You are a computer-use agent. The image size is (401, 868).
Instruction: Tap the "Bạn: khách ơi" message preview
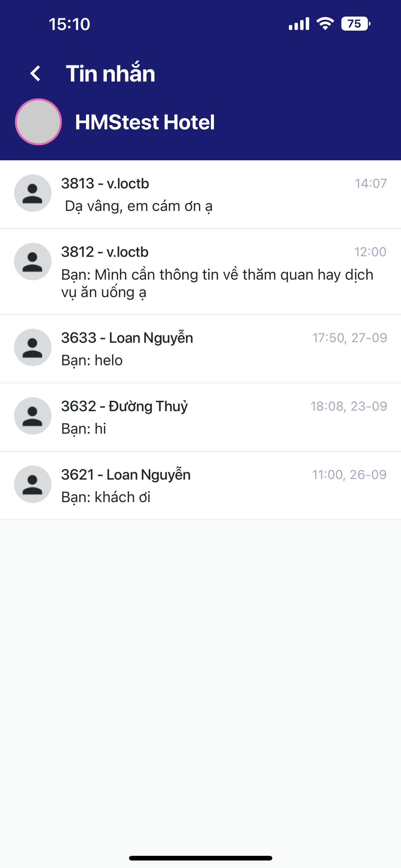(106, 497)
